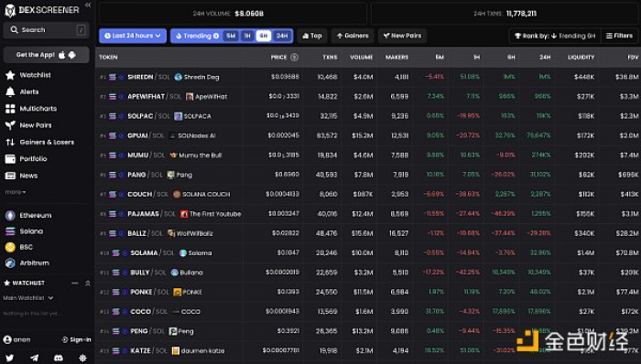This screenshot has height=364, width=641.
Task: Collapse sidebar with double-chevron icon
Action: coord(88,5)
